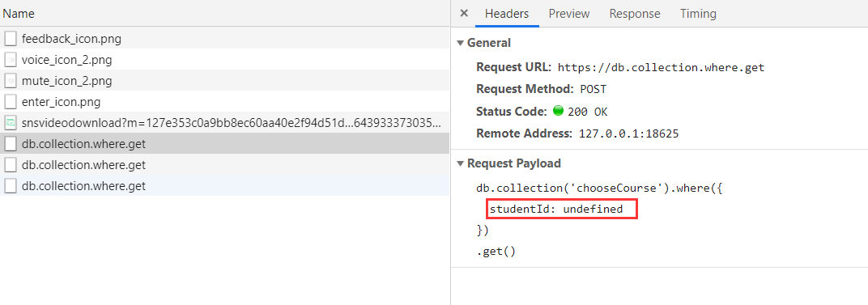Click the Status Code label
This screenshot has height=305, width=868.
(x=512, y=112)
